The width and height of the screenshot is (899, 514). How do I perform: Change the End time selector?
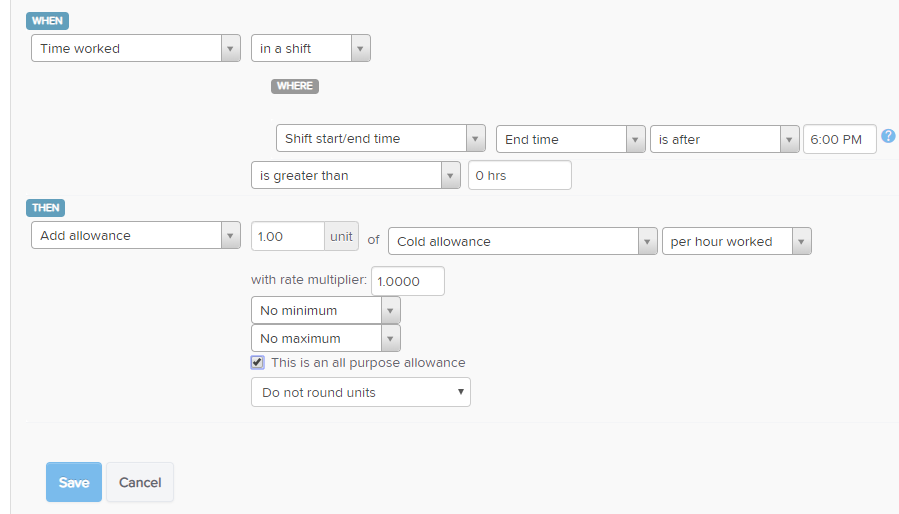click(570, 139)
